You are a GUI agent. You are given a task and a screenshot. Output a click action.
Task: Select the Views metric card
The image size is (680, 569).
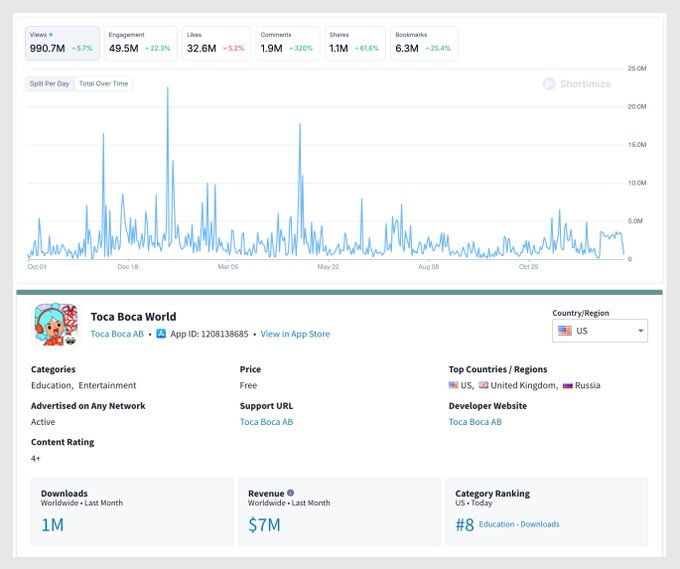coord(62,43)
